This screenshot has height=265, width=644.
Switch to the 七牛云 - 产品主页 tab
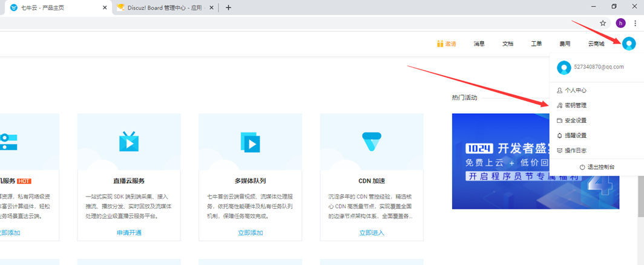[x=59, y=7]
